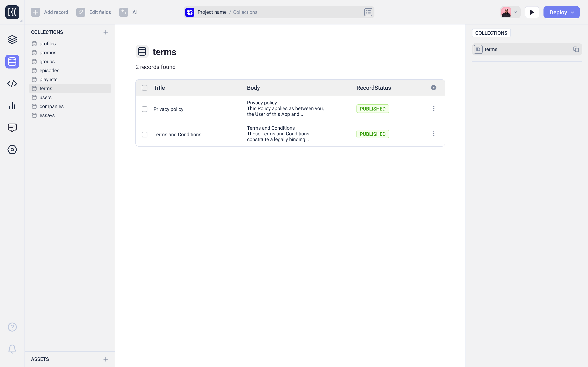This screenshot has width=588, height=367.
Task: Select the database collections icon sidebar
Action: coord(12,61)
